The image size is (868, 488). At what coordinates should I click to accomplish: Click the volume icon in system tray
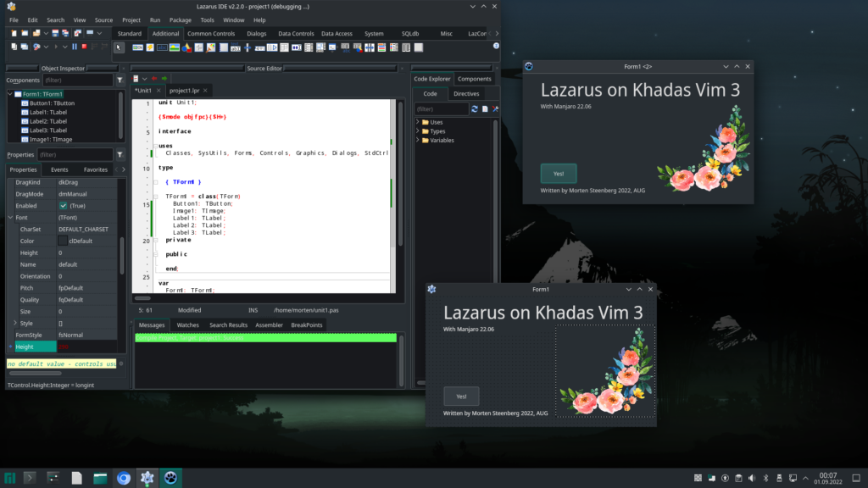(752, 478)
